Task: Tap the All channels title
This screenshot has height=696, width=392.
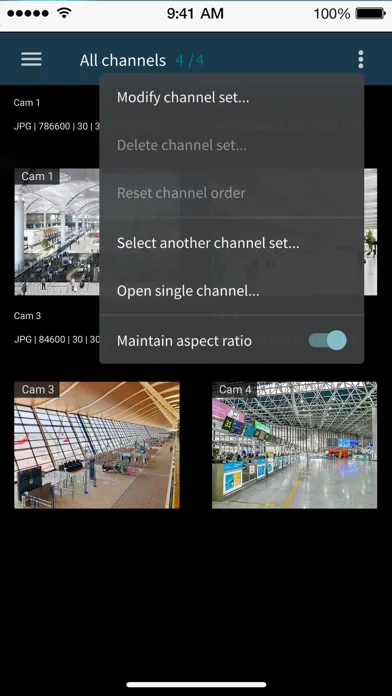Action: click(x=123, y=60)
